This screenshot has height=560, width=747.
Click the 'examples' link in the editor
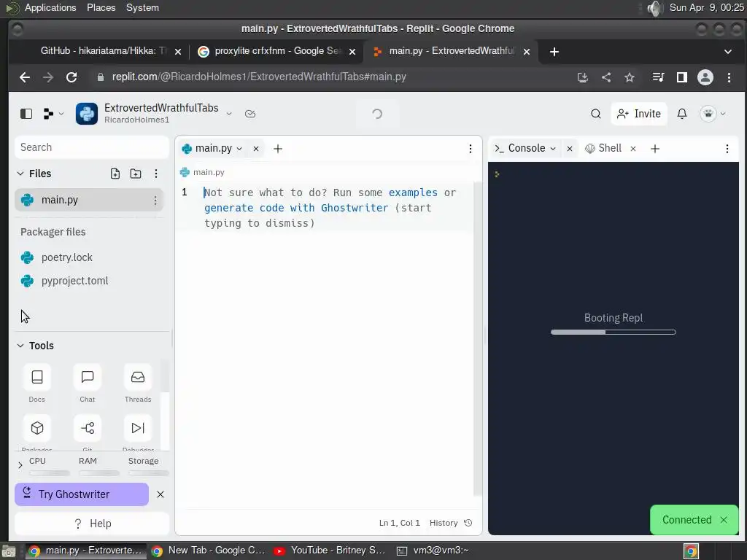point(413,192)
